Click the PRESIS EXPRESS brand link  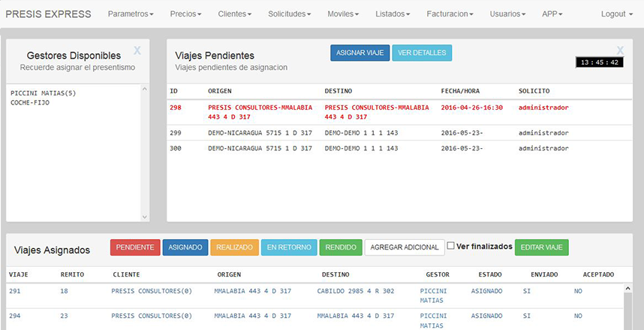[x=48, y=14]
